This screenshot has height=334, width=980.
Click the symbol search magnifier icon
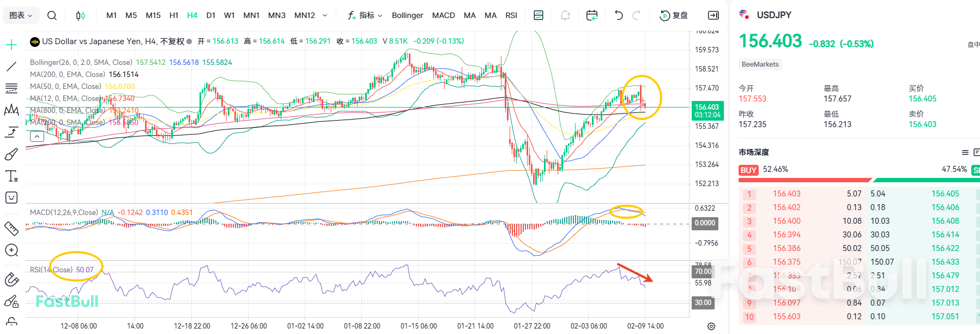coord(52,15)
